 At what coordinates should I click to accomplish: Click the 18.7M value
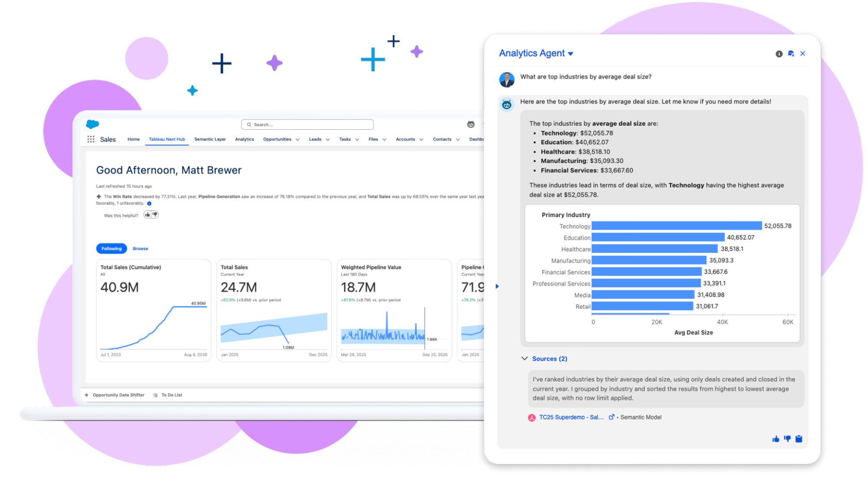click(358, 287)
